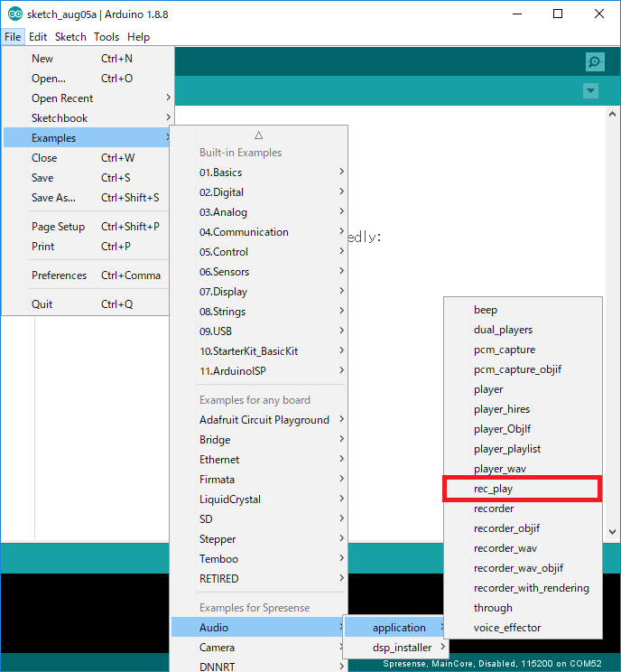Select Save As... menu entry
621x672 pixels.
(87, 198)
